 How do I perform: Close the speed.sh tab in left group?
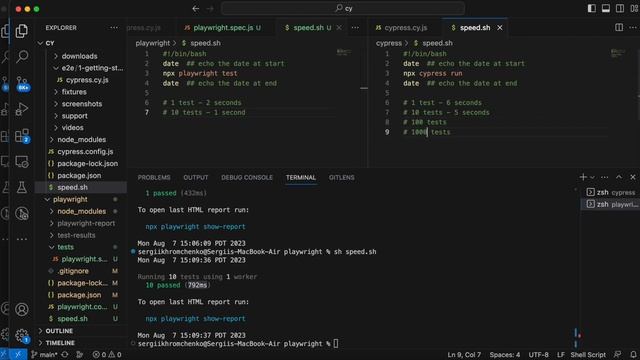tap(339, 27)
